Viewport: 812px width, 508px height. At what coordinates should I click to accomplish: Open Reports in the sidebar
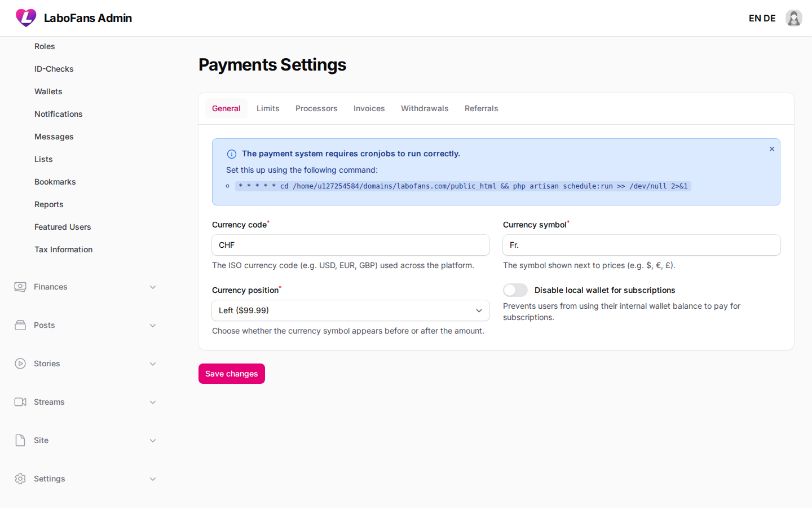click(49, 204)
